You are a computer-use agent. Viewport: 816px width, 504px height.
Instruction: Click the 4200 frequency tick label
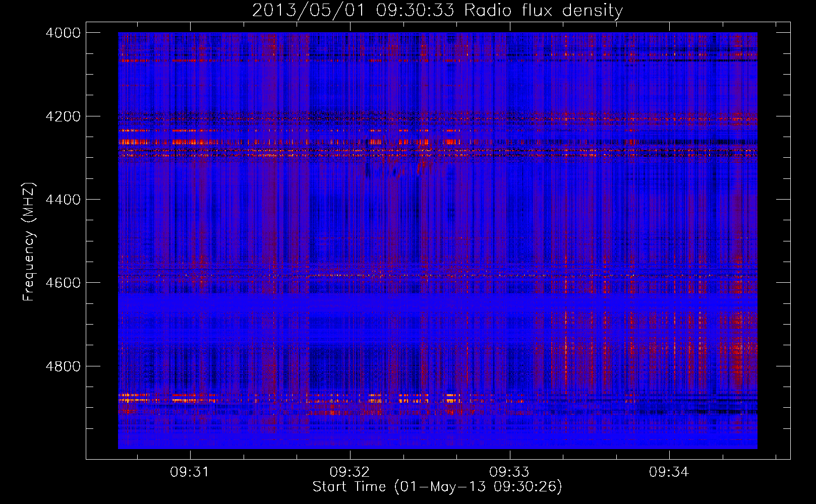coord(63,116)
